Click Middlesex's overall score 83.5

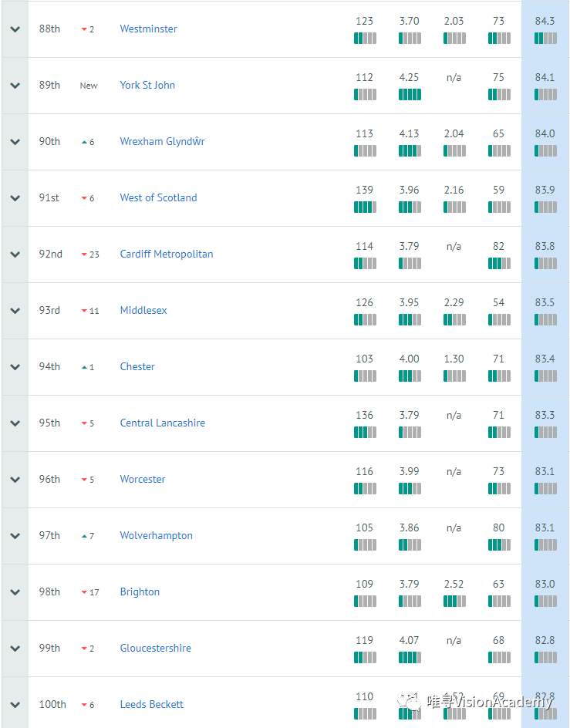545,302
